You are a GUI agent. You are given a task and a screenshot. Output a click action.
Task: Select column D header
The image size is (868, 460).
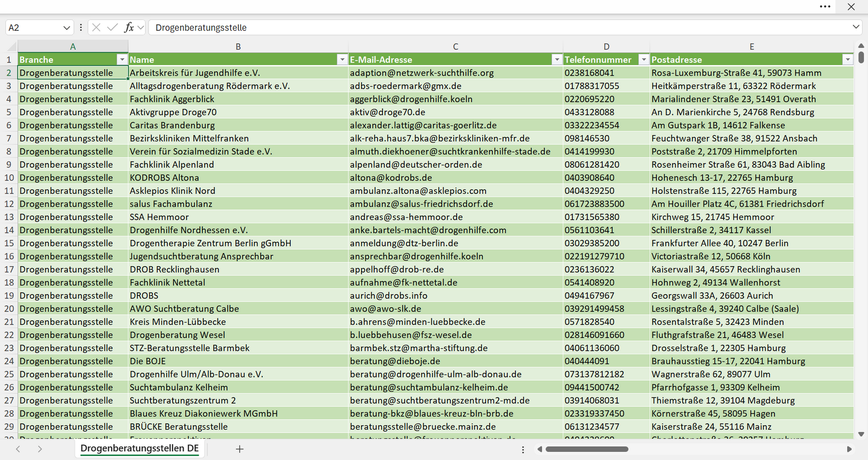point(606,46)
